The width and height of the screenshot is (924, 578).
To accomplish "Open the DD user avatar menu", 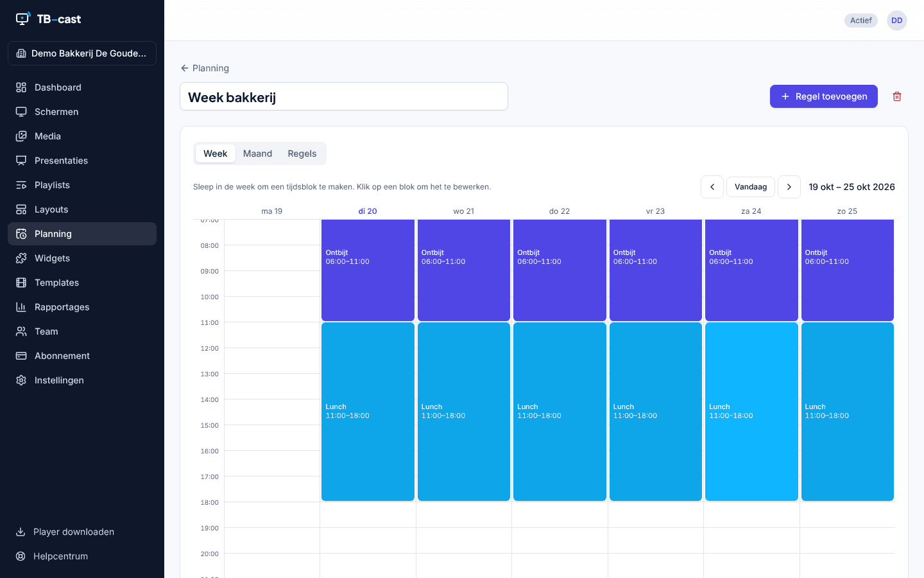I will [x=897, y=21].
